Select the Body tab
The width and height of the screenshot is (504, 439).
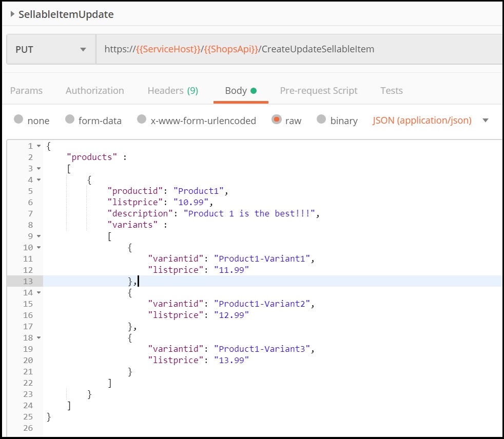point(241,91)
